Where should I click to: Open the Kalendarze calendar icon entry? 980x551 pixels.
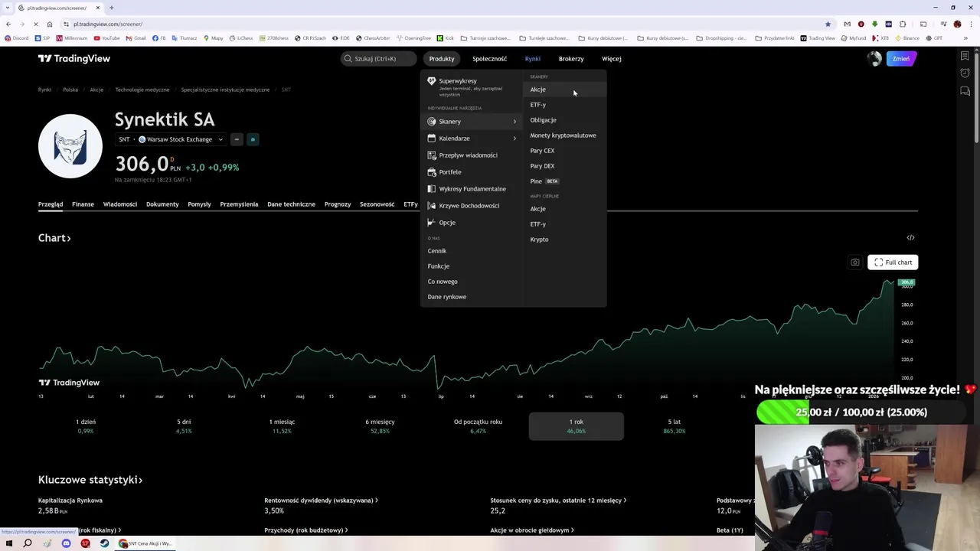click(432, 139)
